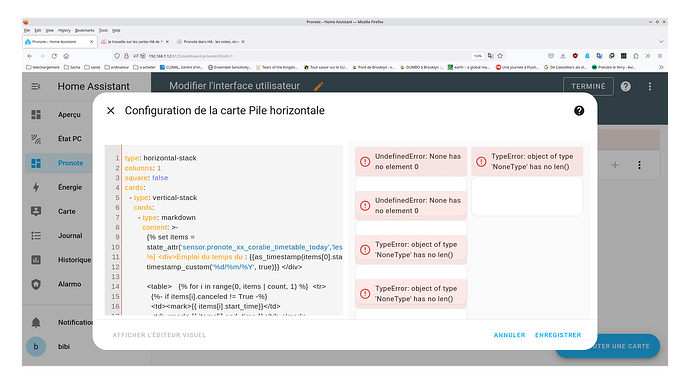Open the Firefox application hamburger menu
This screenshot has height=392, width=690.
pos(660,56)
